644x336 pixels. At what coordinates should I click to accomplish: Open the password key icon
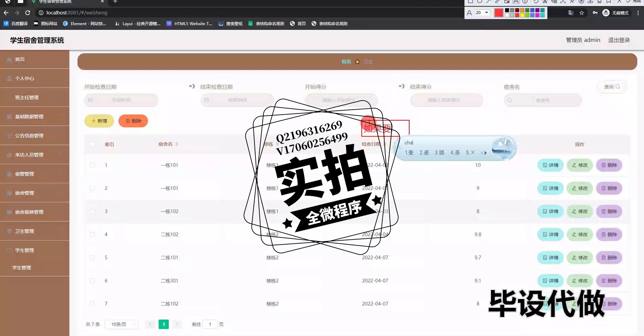tap(595, 13)
